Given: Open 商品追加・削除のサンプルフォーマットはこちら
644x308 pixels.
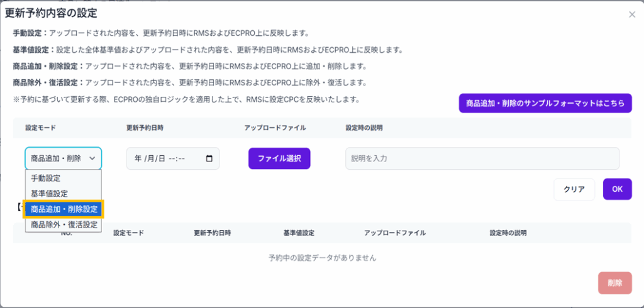Looking at the screenshot, I should coord(545,103).
